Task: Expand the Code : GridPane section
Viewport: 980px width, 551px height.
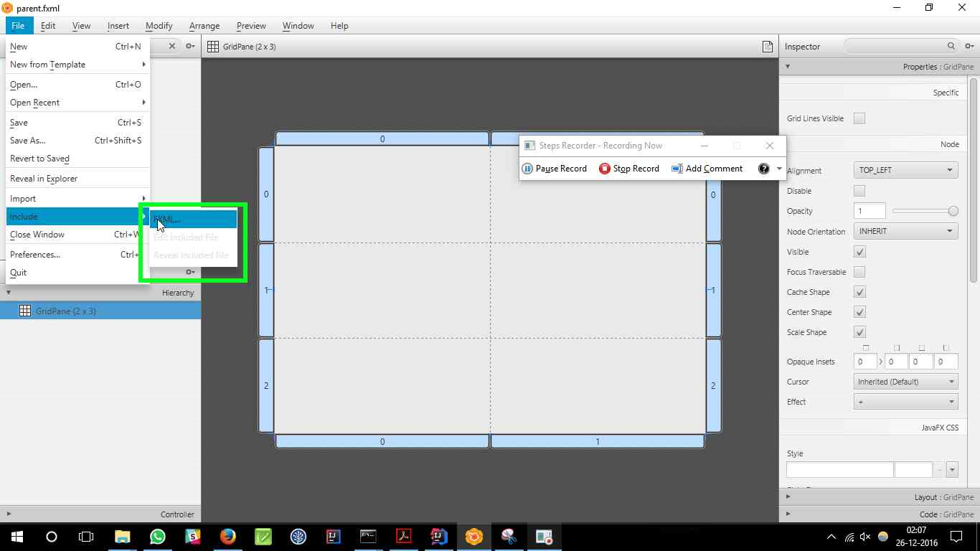Action: pos(788,514)
